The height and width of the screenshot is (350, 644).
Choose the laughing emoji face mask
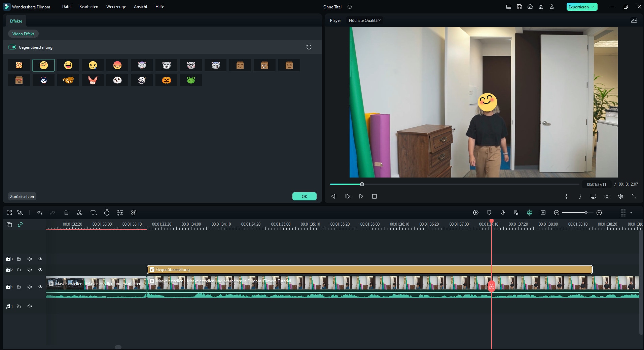68,65
